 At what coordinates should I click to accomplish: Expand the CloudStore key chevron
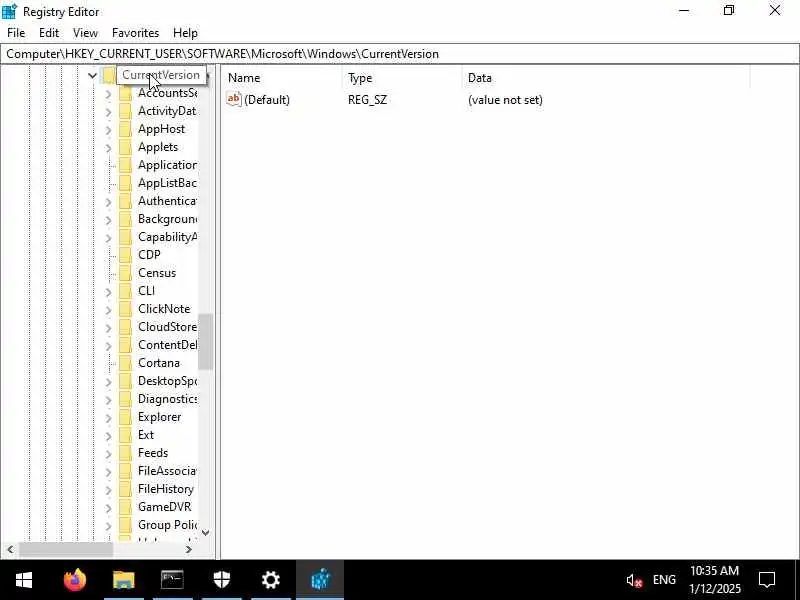click(x=108, y=328)
